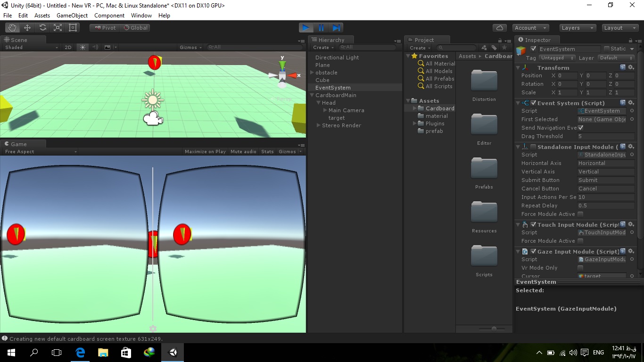Lock the Inspector panel

[x=631, y=41]
